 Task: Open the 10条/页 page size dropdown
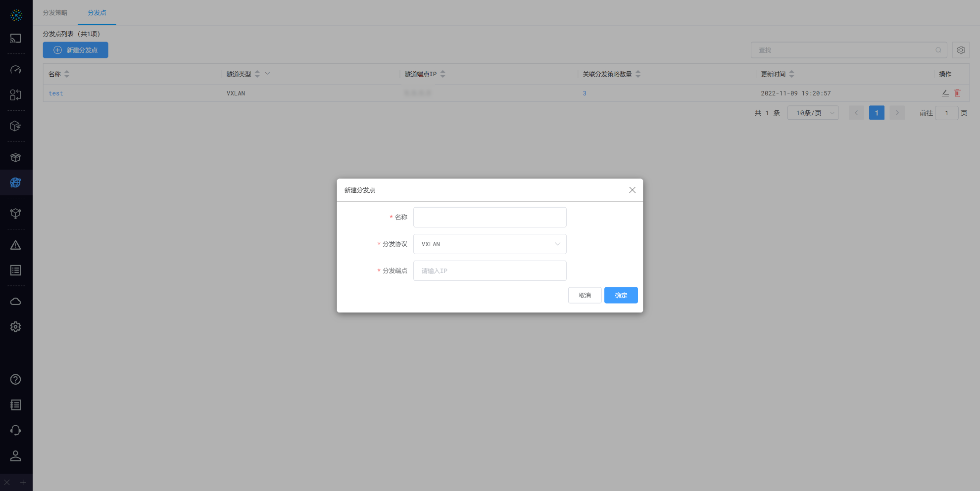(x=813, y=113)
